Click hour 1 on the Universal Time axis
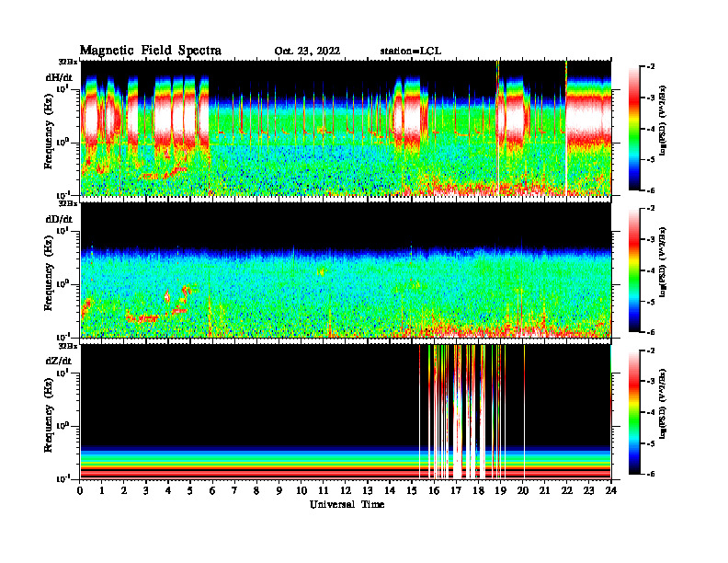This screenshot has height=563, width=728. pos(103,490)
